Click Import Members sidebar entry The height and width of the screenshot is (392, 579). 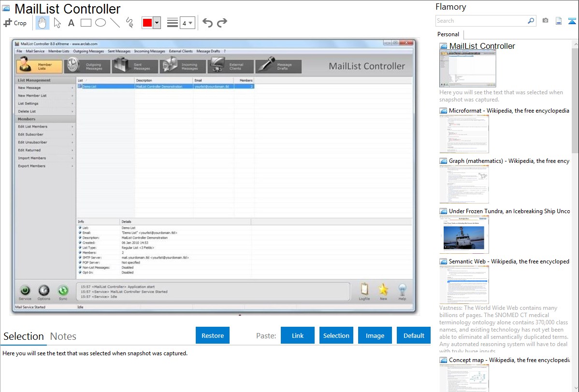pos(45,158)
